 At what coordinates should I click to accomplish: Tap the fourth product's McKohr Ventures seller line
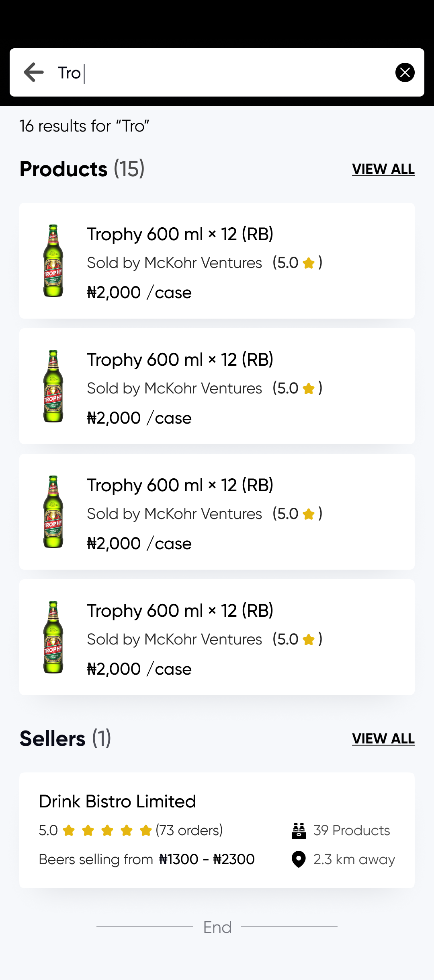pyautogui.click(x=174, y=639)
